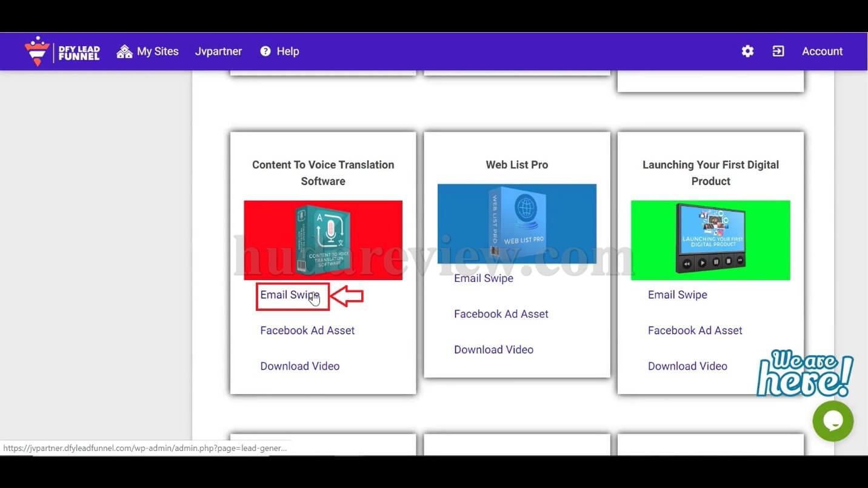Open Facebook Ad Asset for Content To Voice Translation
868x488 pixels.
click(x=307, y=330)
